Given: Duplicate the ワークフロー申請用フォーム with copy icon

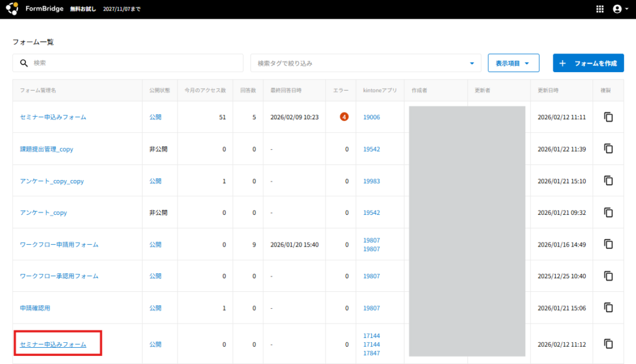Looking at the screenshot, I should pos(609,244).
